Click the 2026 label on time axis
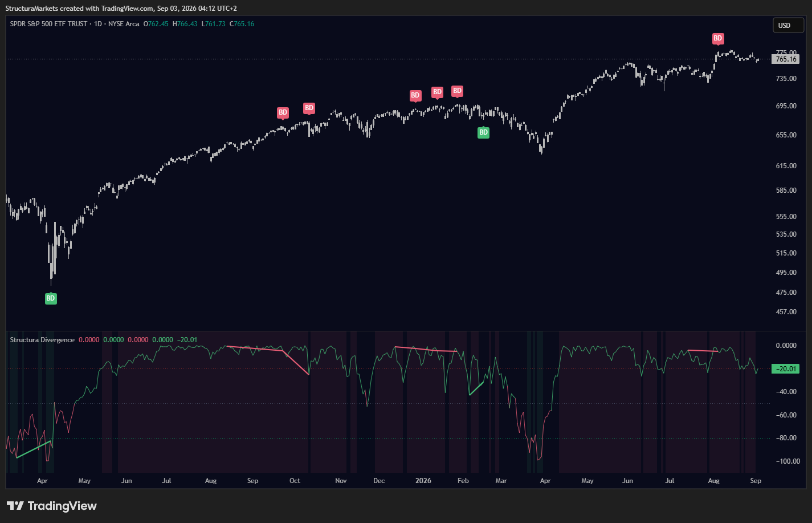This screenshot has width=812, height=523. (x=423, y=481)
